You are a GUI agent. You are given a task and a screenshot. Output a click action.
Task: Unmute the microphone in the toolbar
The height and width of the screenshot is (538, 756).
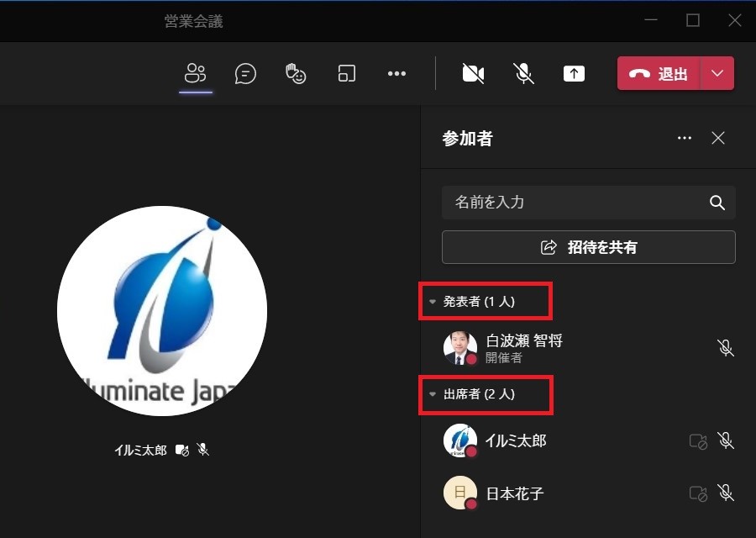click(x=523, y=74)
